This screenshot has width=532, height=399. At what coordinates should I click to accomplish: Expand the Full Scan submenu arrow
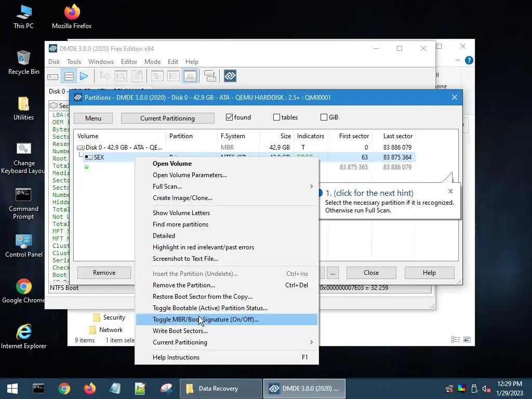(x=311, y=187)
